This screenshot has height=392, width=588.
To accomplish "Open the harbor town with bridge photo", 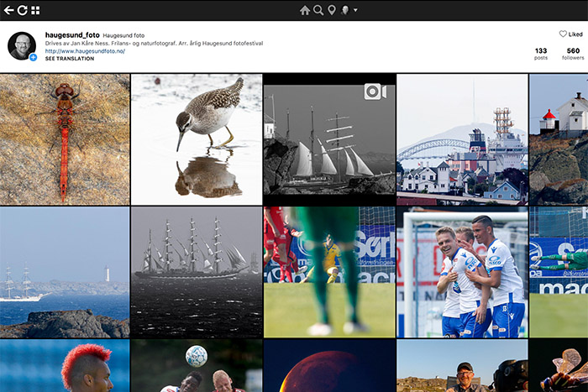I will [462, 139].
